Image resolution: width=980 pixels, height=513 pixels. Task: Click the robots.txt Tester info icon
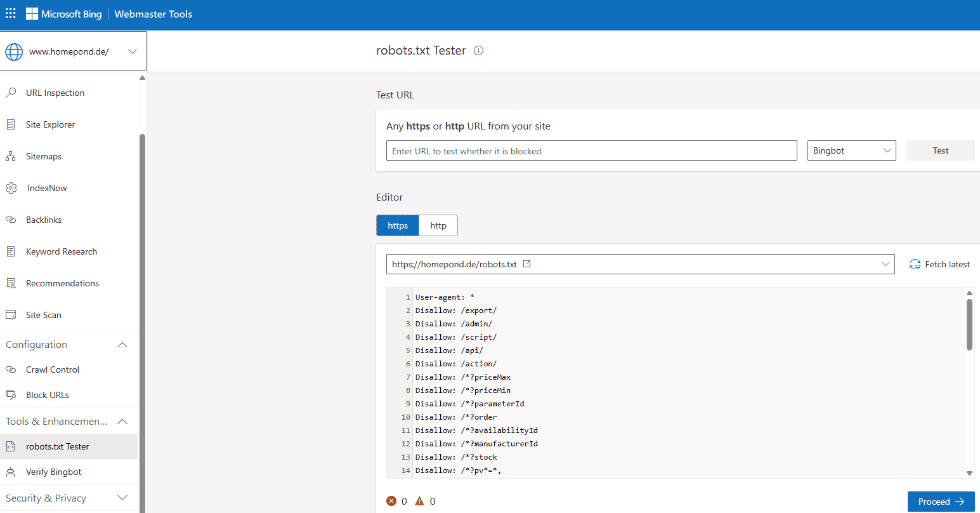[x=479, y=51]
